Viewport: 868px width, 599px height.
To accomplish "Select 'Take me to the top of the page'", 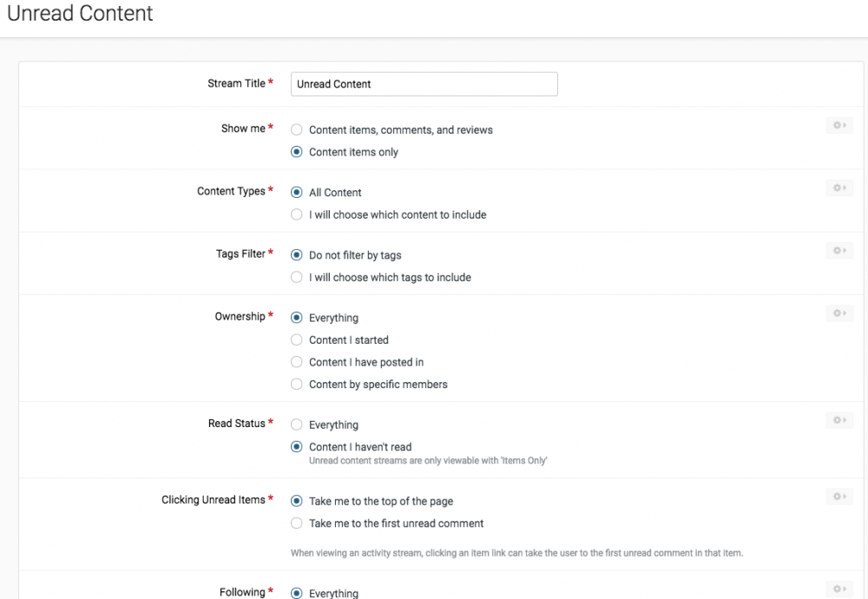I will pyautogui.click(x=297, y=500).
